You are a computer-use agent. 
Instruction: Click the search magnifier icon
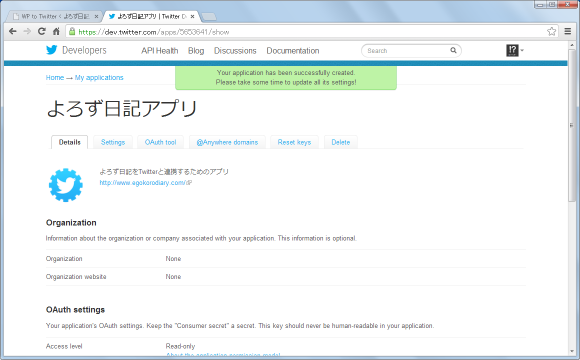tap(453, 50)
